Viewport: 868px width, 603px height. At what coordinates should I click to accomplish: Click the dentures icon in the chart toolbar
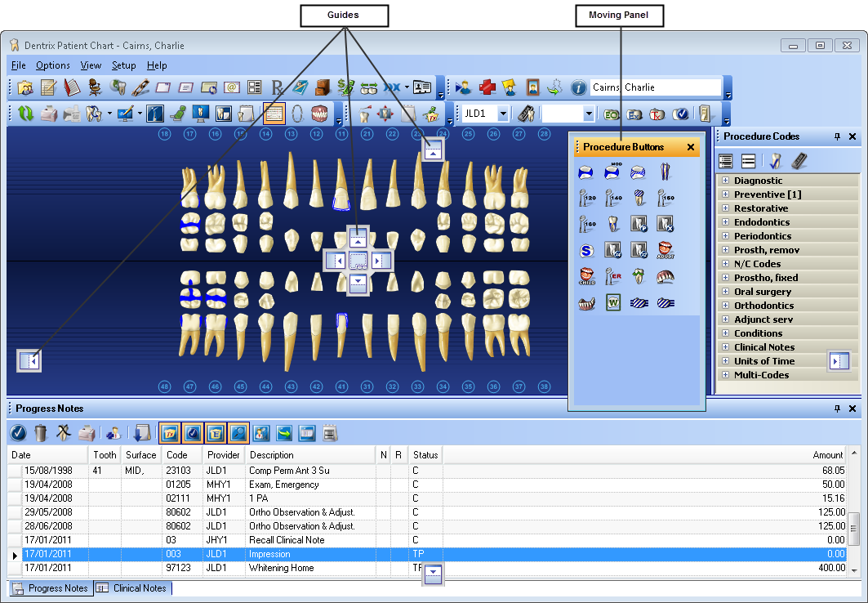[320, 114]
